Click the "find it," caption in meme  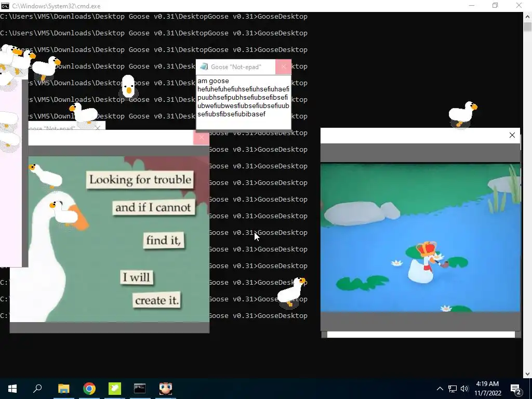point(164,240)
